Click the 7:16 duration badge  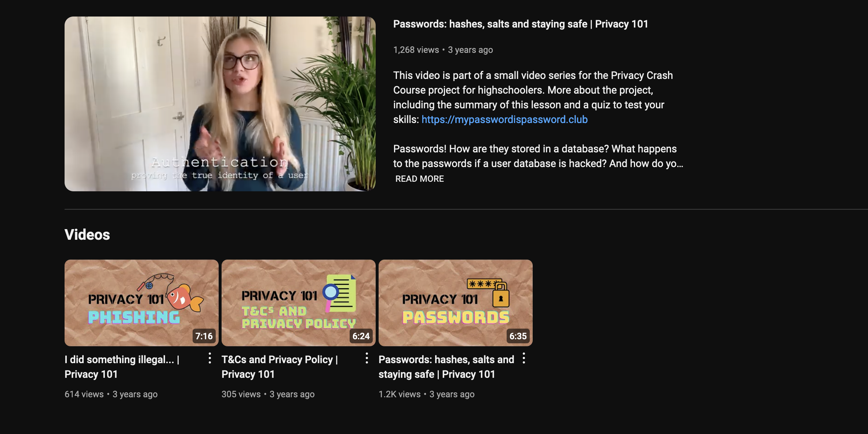(204, 336)
